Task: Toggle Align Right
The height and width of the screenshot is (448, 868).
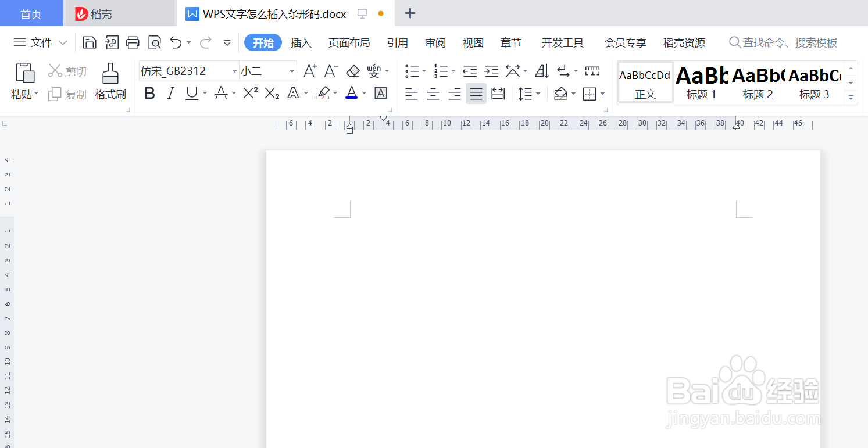Action: click(x=455, y=94)
